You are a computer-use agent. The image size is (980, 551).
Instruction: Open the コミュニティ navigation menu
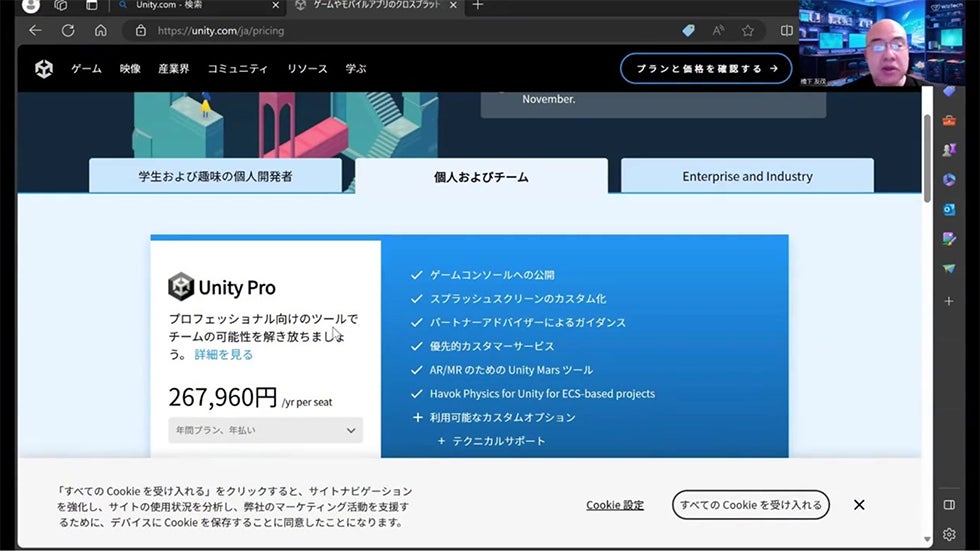(x=238, y=69)
